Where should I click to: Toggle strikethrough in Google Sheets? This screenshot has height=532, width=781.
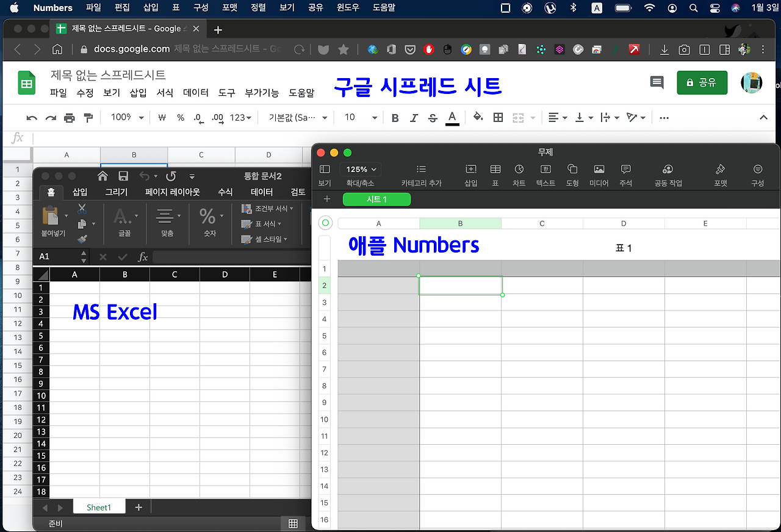tap(433, 118)
